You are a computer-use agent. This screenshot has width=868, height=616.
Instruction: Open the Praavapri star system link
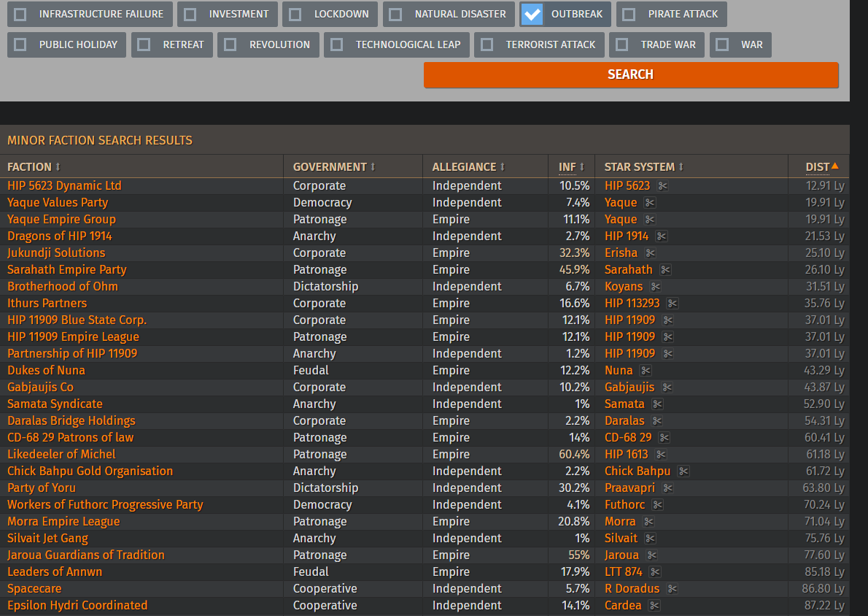(629, 488)
